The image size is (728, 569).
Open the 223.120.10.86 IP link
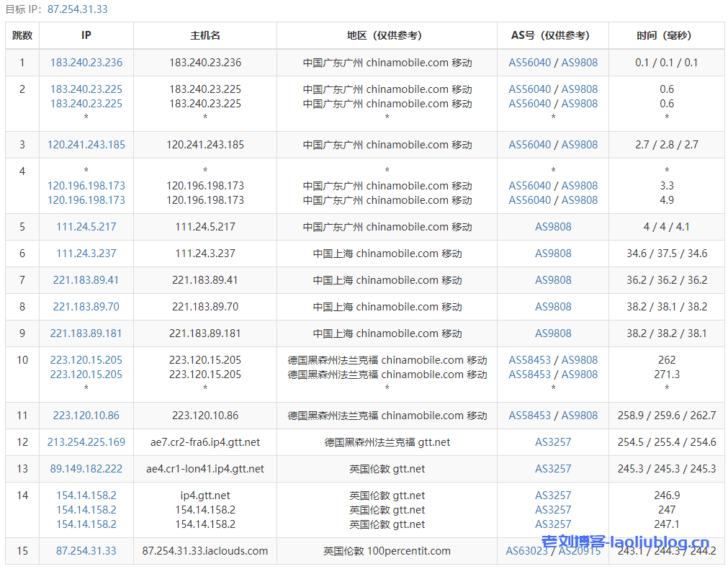click(86, 416)
